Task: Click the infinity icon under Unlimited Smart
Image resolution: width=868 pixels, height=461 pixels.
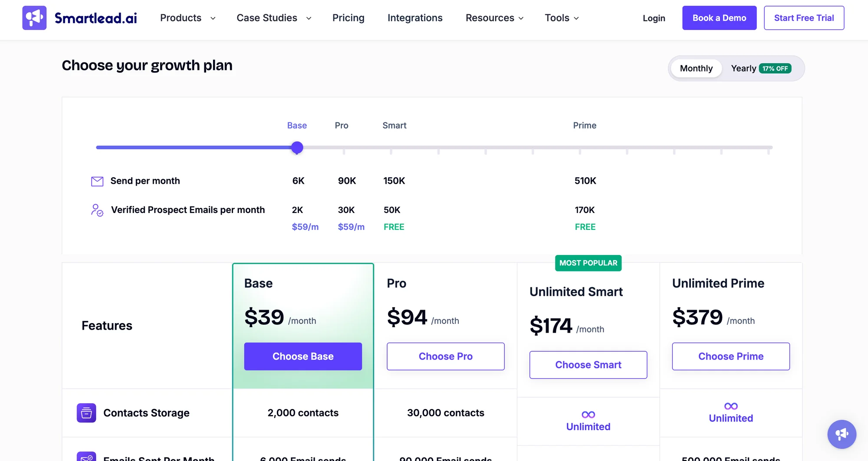Action: pos(588,415)
